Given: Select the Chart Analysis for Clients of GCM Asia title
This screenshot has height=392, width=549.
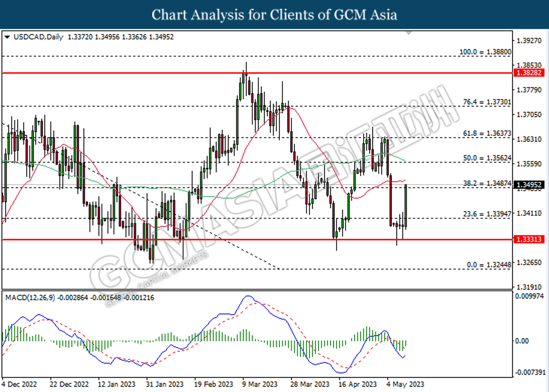Looking at the screenshot, I should pyautogui.click(x=274, y=15).
